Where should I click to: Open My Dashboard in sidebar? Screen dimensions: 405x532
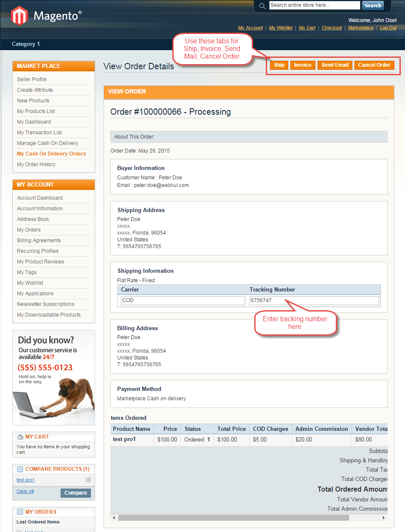(34, 122)
